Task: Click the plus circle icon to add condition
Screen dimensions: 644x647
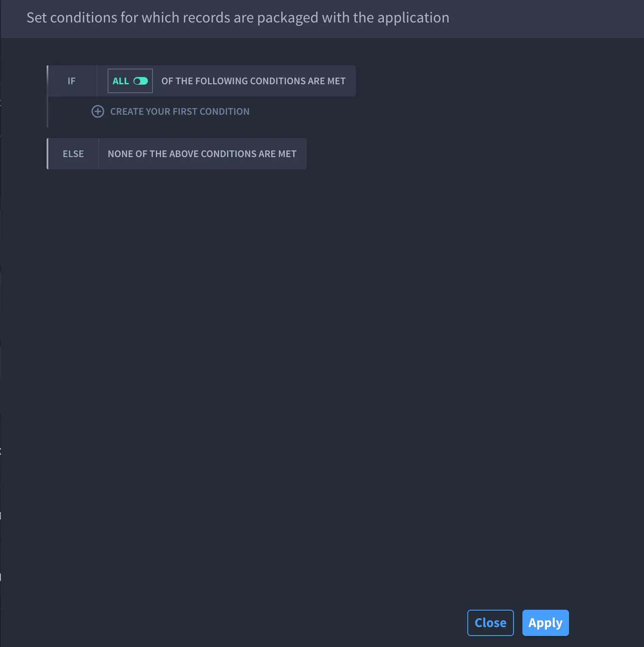Action: [98, 111]
